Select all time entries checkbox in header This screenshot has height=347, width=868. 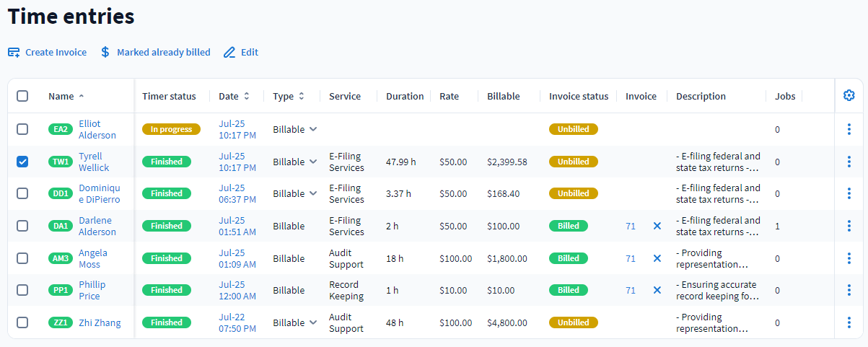[x=22, y=96]
